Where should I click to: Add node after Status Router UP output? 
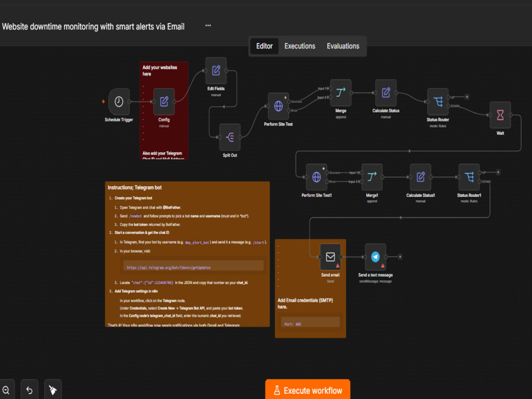[467, 97]
